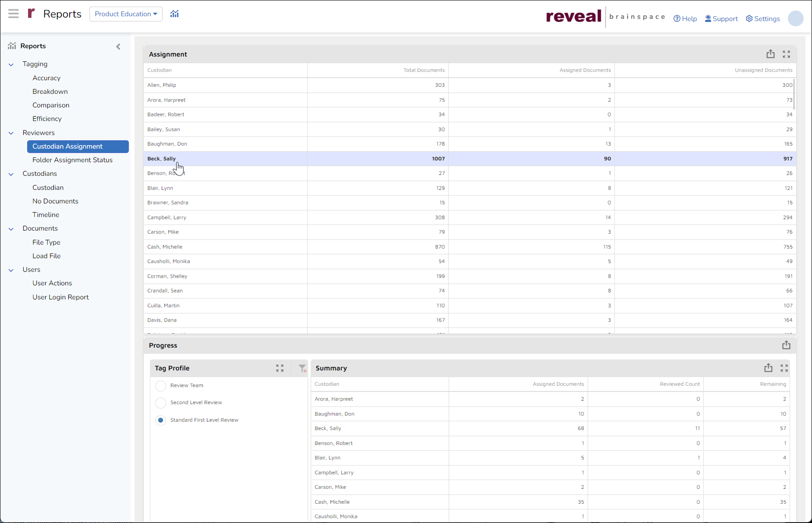This screenshot has width=812, height=523.
Task: Click the Tagging section label
Action: click(x=35, y=64)
